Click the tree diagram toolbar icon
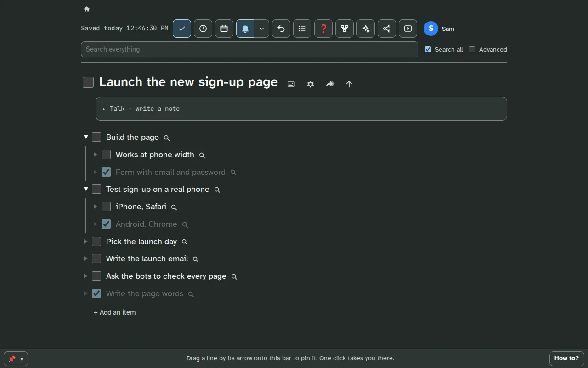 pyautogui.click(x=345, y=29)
